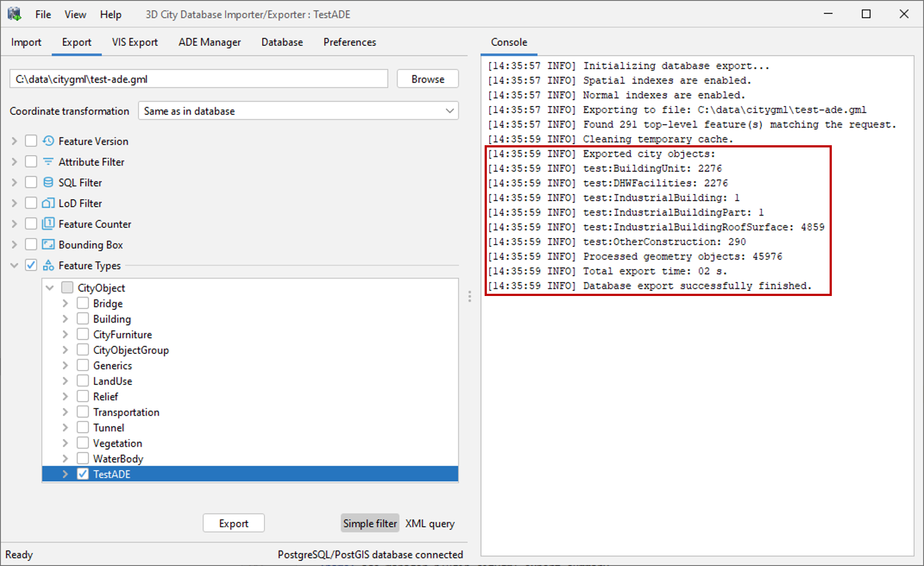Image resolution: width=924 pixels, height=566 pixels.
Task: Click the export file path field
Action: [199, 79]
